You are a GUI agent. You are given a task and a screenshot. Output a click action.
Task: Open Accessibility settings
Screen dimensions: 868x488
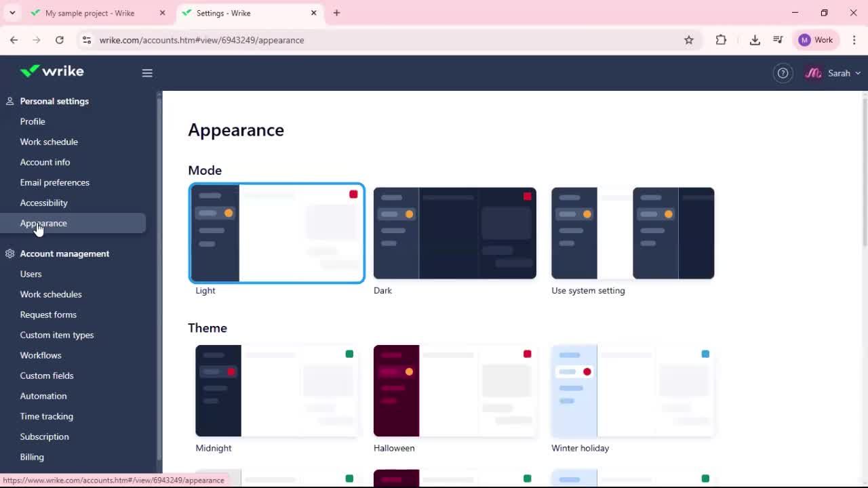pos(43,203)
